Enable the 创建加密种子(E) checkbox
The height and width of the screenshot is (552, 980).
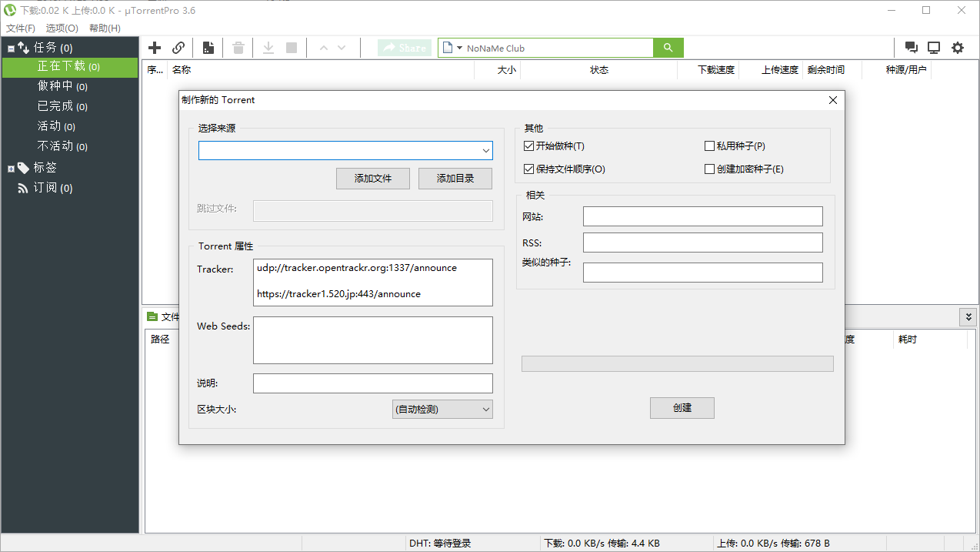point(709,169)
